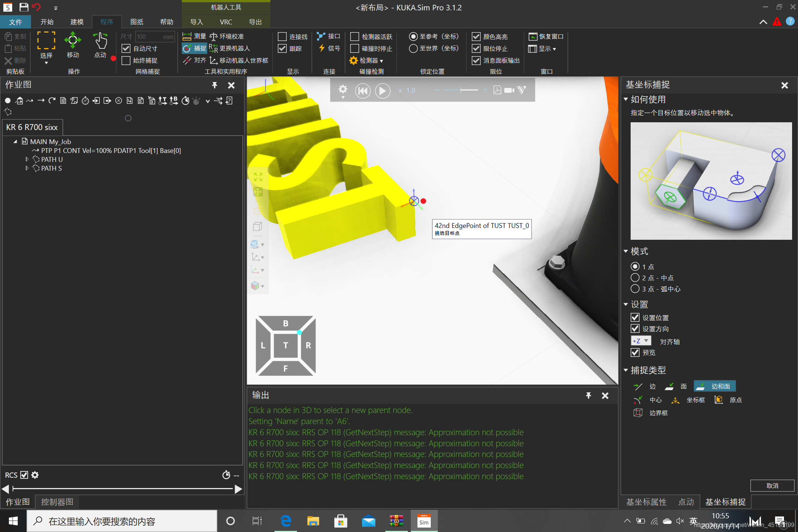Open the +Z align axis dropdown
This screenshot has height=532, width=798.
click(641, 341)
